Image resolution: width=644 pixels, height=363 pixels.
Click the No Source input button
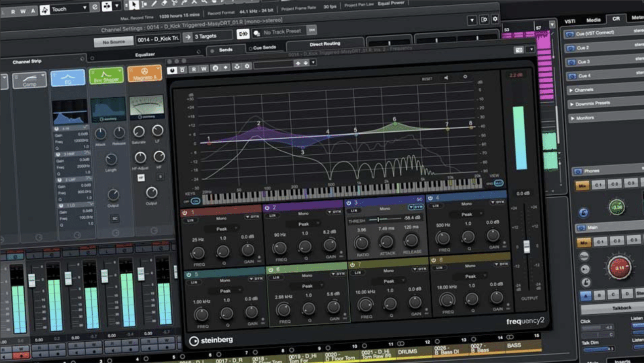coord(114,42)
